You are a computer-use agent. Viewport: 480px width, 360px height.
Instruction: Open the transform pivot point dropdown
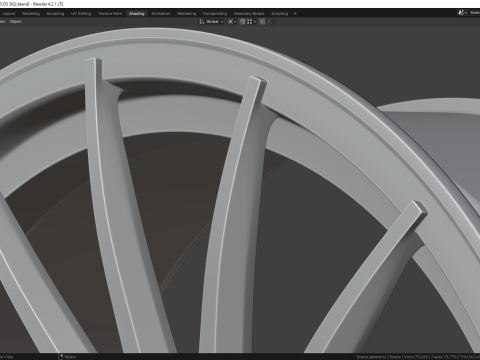[x=232, y=22]
